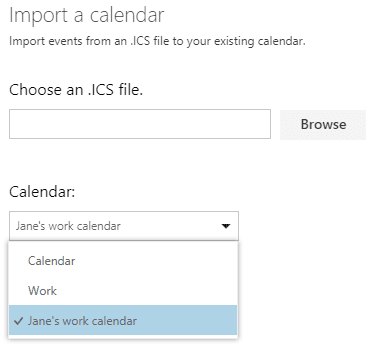Screen dimensions: 375x361
Task: Pick Jane's work calendar option
Action: point(123,320)
